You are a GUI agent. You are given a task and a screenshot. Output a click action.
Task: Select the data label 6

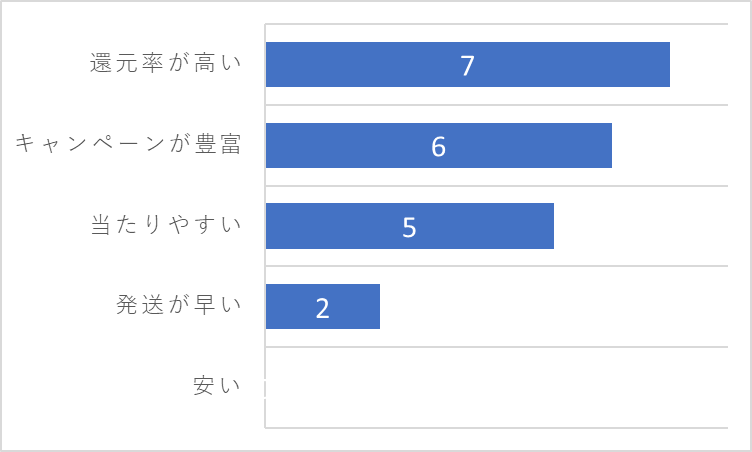click(439, 146)
